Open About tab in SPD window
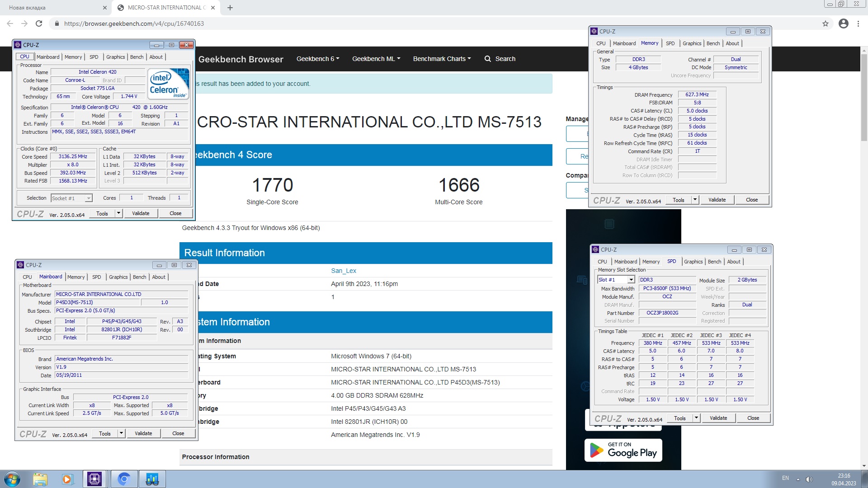The image size is (868, 488). tap(734, 262)
